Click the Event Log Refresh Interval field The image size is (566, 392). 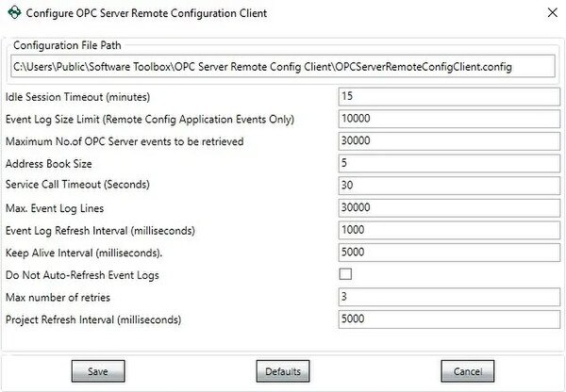pyautogui.click(x=449, y=230)
